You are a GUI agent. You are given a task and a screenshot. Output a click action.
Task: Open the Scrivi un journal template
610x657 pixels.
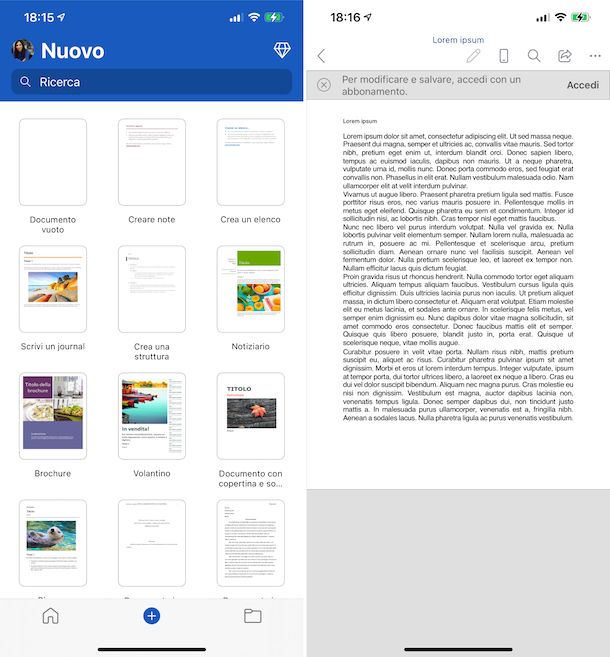pos(53,289)
